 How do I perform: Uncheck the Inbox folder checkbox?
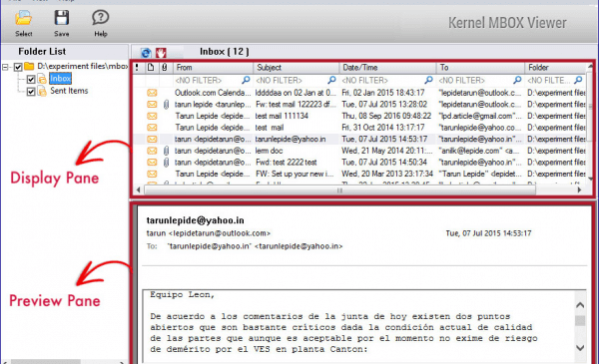click(x=31, y=80)
